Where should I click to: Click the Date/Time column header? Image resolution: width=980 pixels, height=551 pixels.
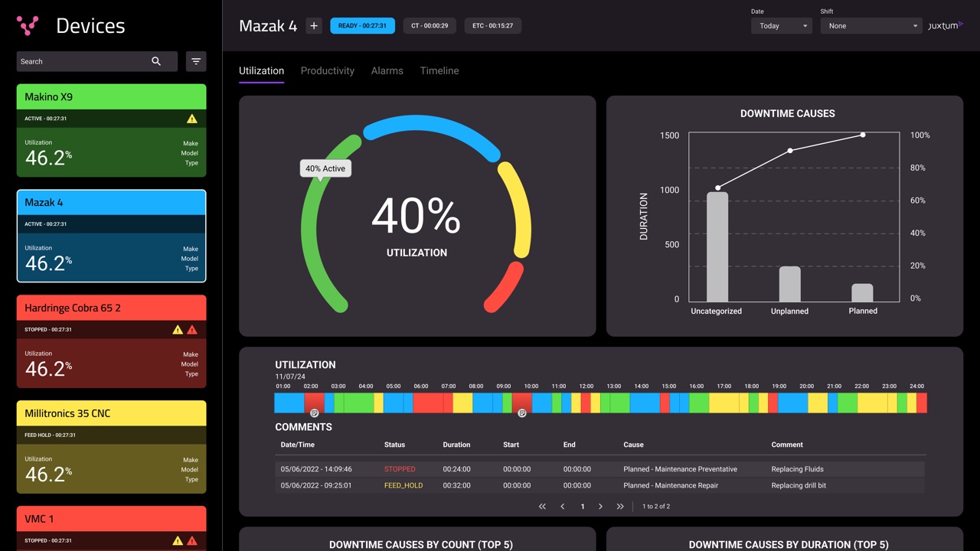pos(298,445)
